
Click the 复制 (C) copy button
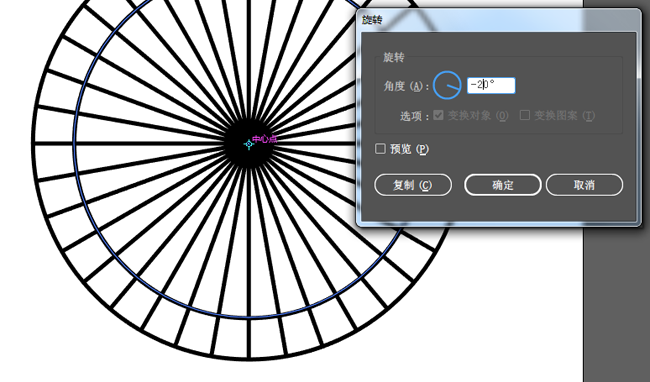[413, 185]
